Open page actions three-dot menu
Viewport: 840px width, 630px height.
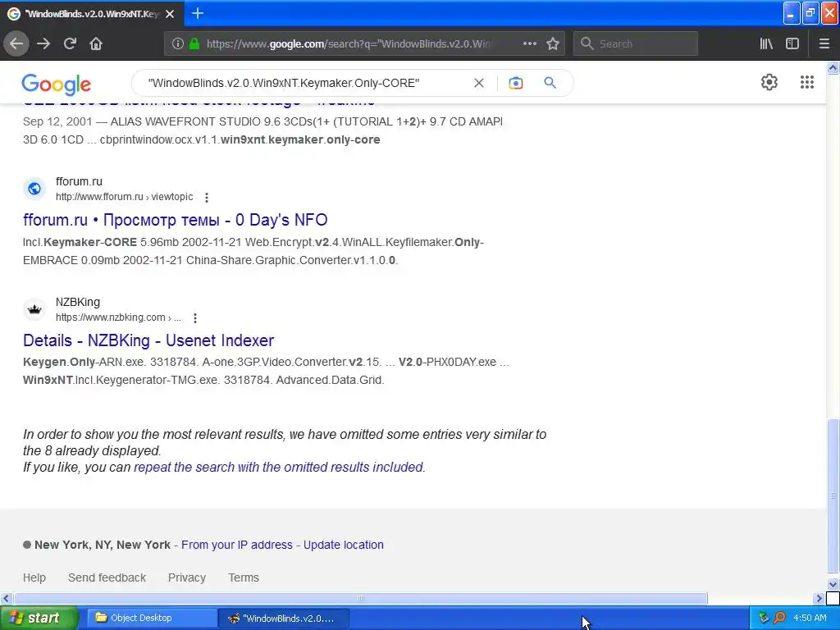tap(529, 44)
